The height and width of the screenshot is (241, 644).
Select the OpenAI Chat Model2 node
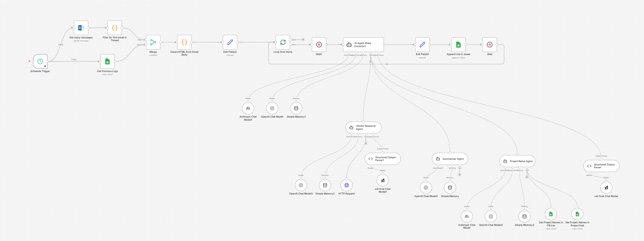(x=301, y=185)
